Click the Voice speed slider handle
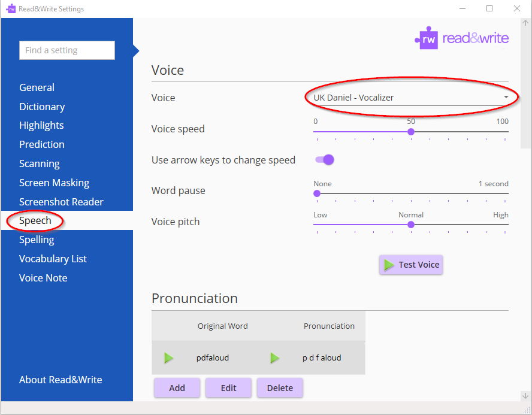Image resolution: width=532 pixels, height=415 pixels. [x=411, y=132]
